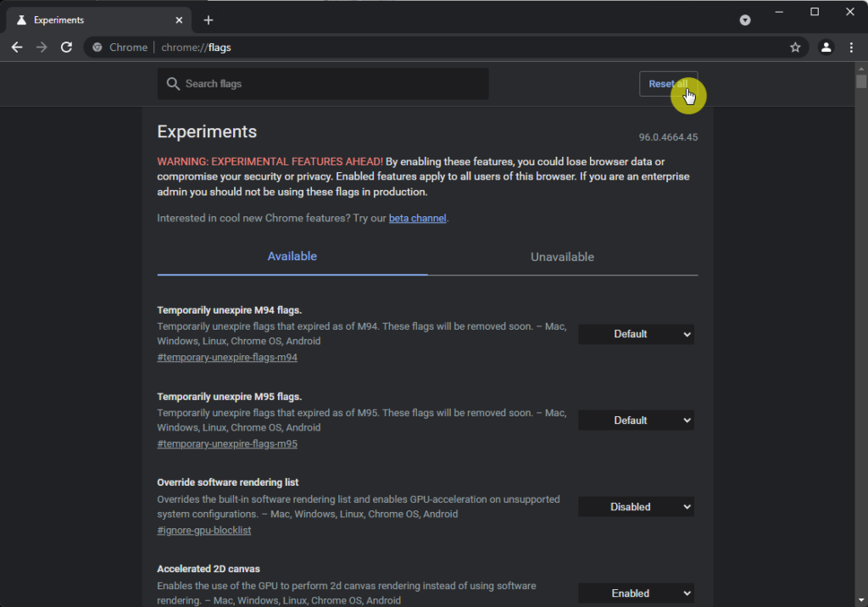
Task: Click the scrollbar down arrow
Action: (x=861, y=600)
